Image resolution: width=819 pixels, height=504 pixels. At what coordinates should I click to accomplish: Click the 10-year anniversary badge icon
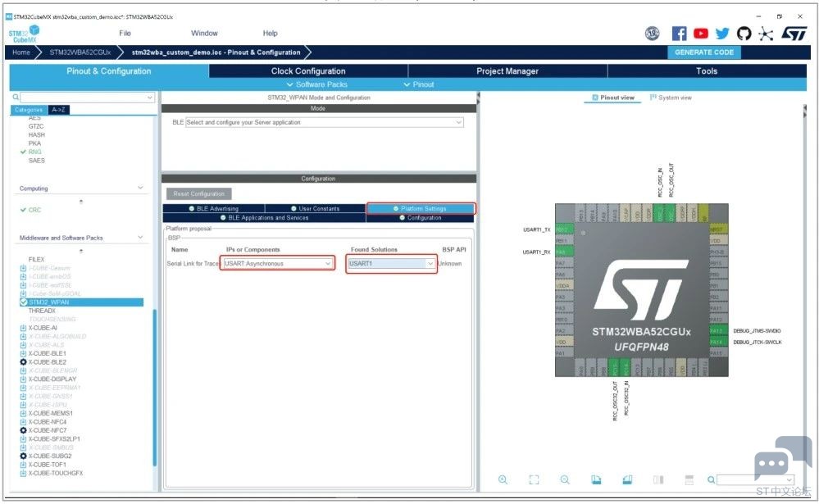pos(652,34)
